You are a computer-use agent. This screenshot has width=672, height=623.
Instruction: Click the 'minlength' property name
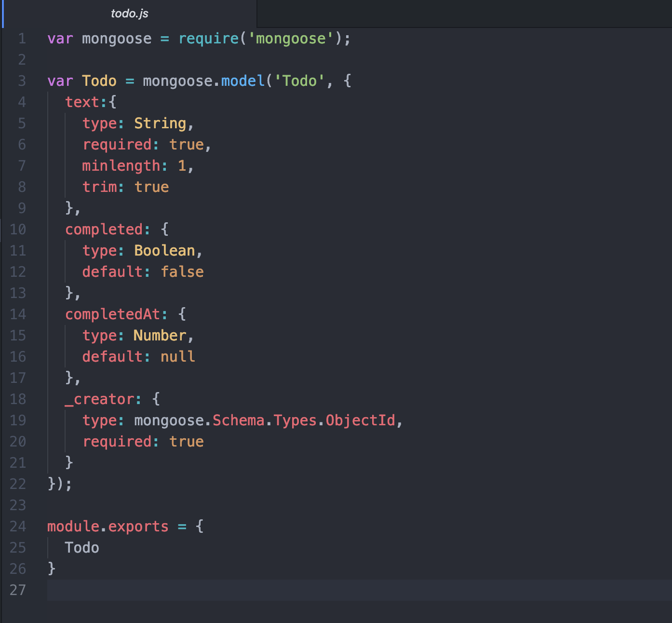[x=120, y=165]
